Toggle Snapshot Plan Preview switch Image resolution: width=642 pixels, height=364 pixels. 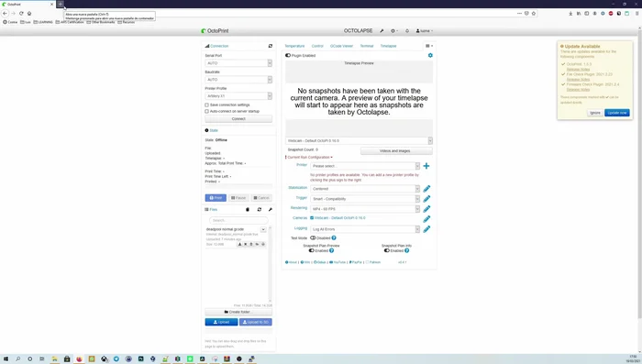[x=312, y=250]
